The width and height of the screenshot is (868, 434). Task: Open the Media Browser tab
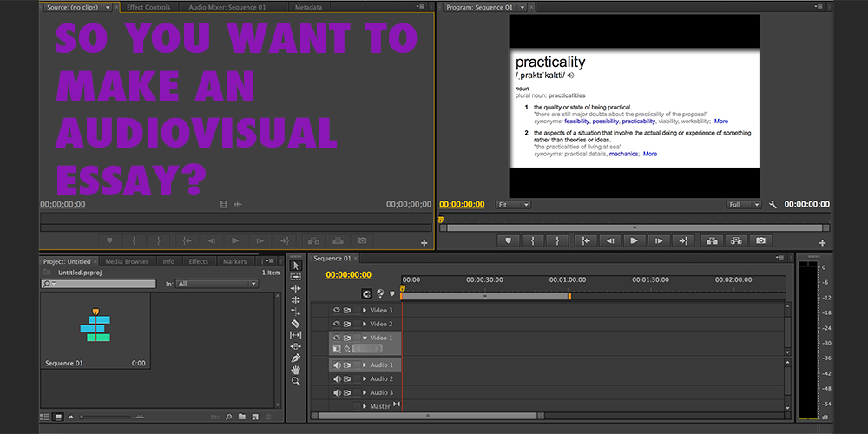[127, 261]
